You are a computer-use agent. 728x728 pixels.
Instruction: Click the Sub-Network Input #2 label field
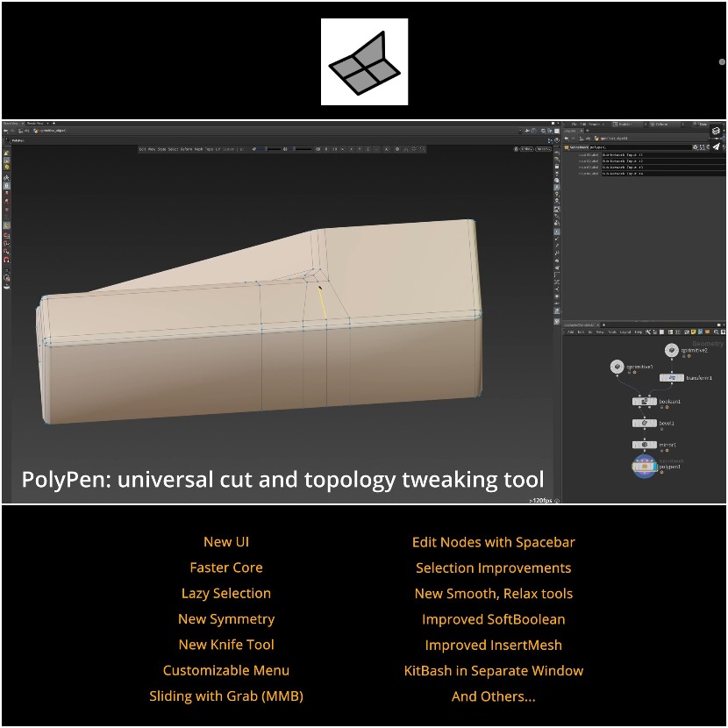[664, 161]
